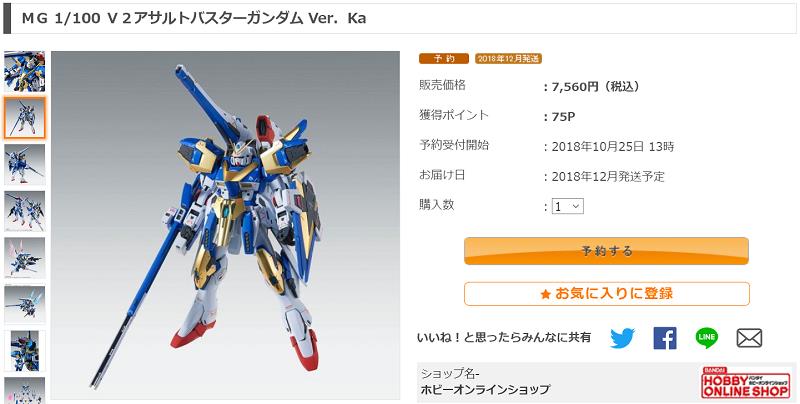Select the seventh thumbnail of back view

click(24, 351)
